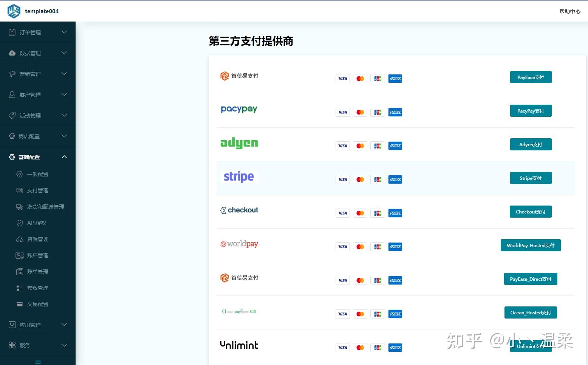Expand the 应用管理 chevron
Image resolution: width=588 pixels, height=365 pixels.
(x=64, y=325)
